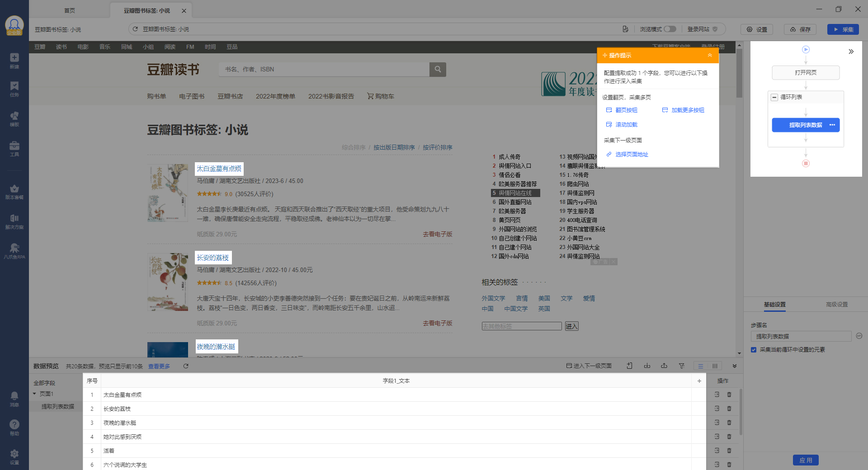
Task: Select the 打开网页 workflow step
Action: pyautogui.click(x=806, y=72)
